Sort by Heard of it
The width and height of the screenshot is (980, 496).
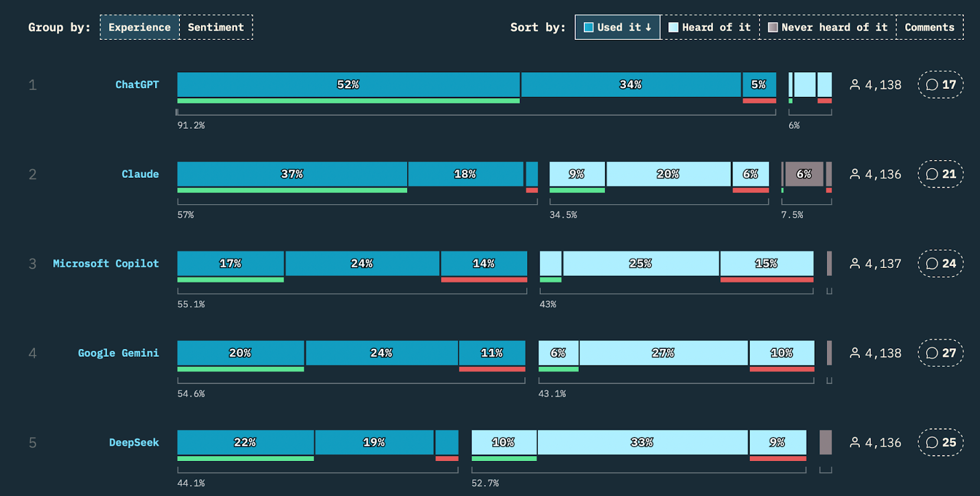[x=710, y=27]
